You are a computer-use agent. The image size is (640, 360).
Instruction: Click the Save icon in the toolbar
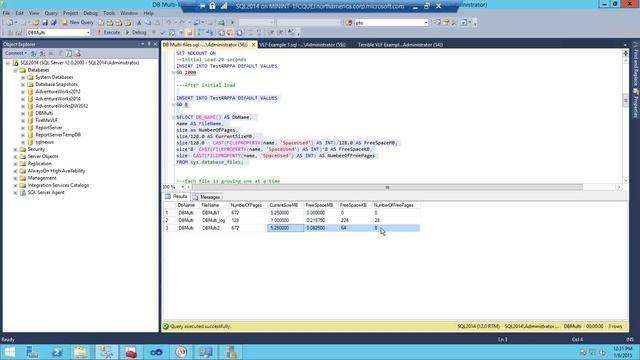[44, 22]
